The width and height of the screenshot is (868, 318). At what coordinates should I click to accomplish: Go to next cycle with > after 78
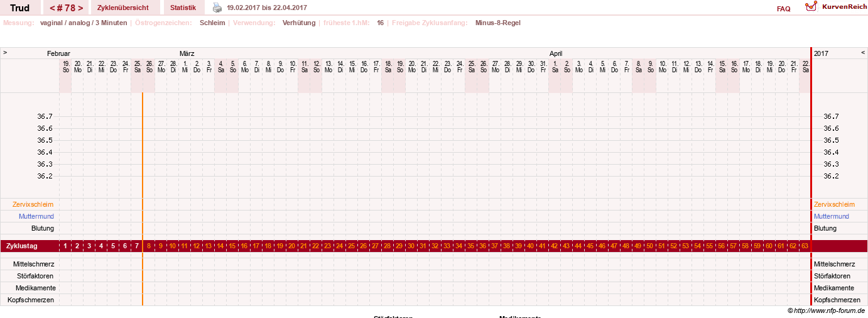(x=80, y=8)
